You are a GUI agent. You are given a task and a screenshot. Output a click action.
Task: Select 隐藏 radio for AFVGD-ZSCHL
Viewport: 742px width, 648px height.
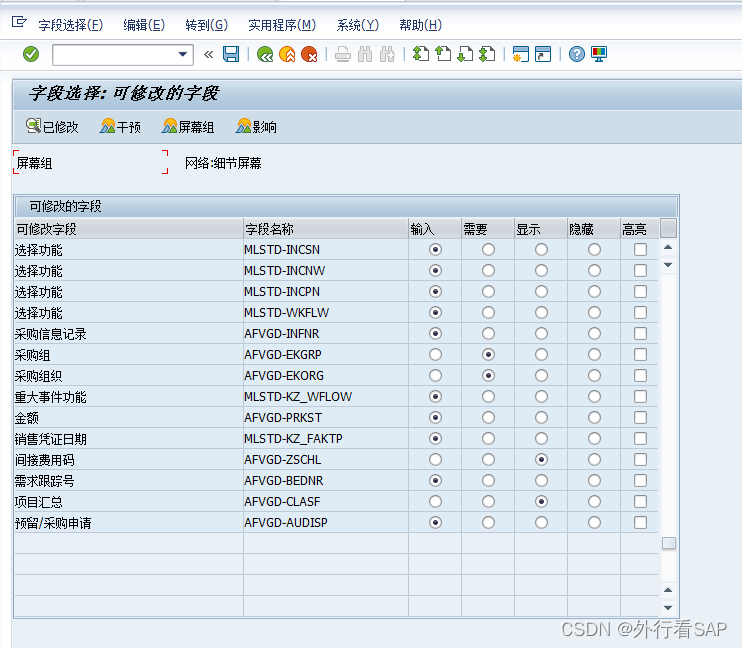pyautogui.click(x=594, y=460)
